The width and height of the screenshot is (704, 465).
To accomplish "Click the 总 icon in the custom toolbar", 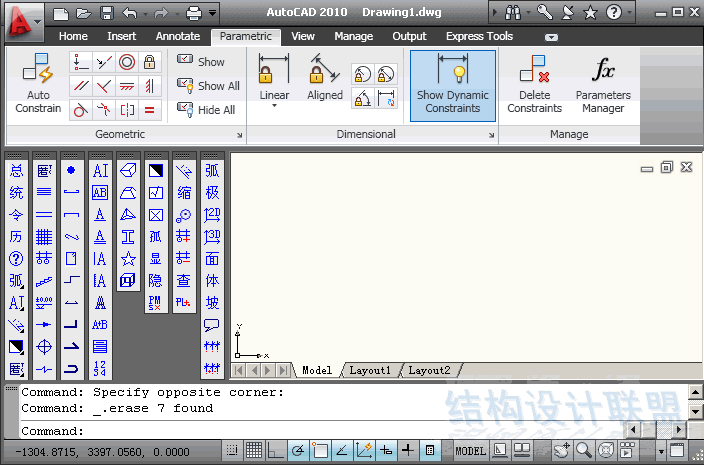I will click(16, 171).
